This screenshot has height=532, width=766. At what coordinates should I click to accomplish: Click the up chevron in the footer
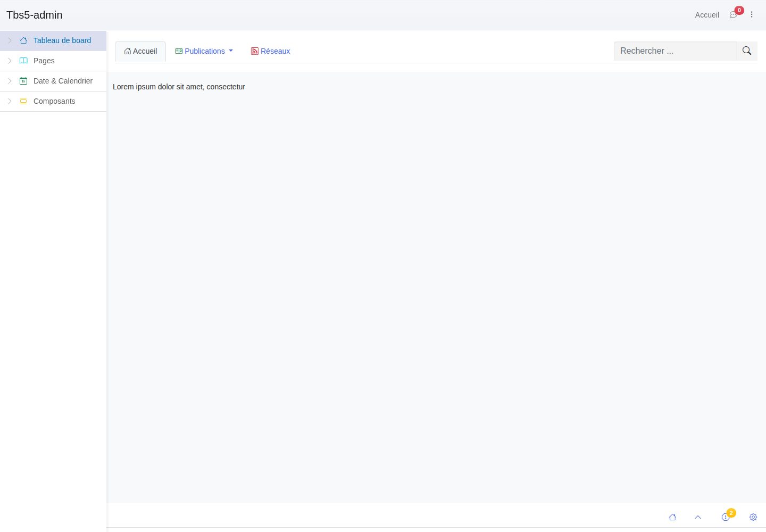[x=698, y=517]
